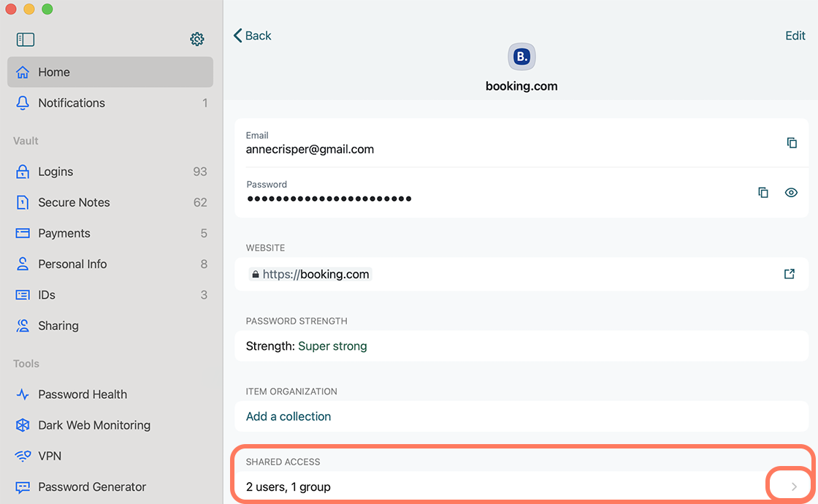Open Dark Web Monitoring label

pos(94,425)
